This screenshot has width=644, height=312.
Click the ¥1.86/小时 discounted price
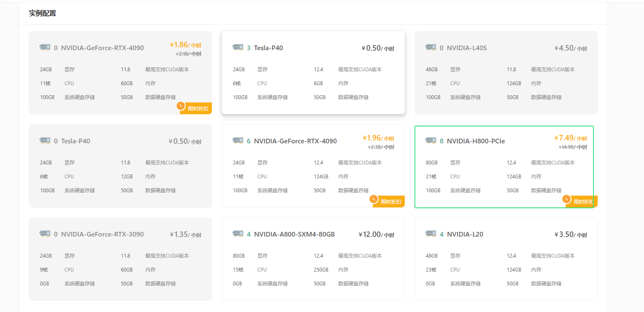coord(185,45)
